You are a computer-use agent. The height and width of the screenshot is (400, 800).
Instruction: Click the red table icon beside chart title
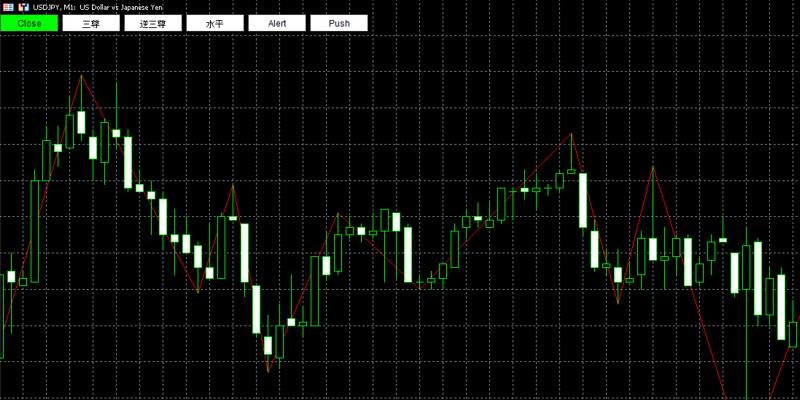[x=8, y=8]
